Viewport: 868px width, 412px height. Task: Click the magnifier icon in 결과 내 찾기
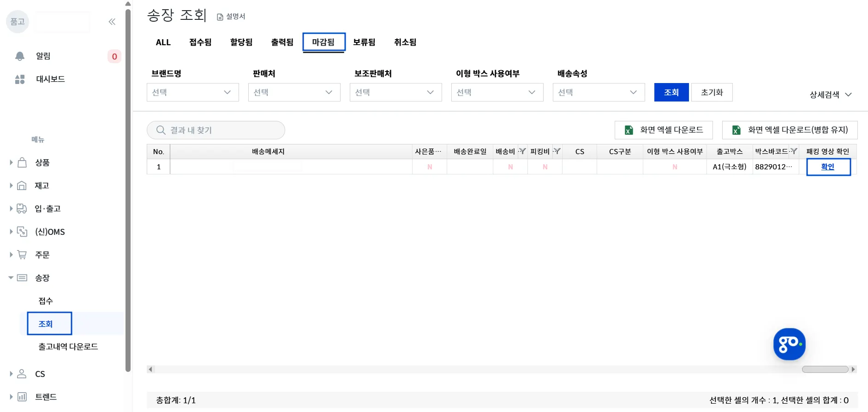click(161, 130)
